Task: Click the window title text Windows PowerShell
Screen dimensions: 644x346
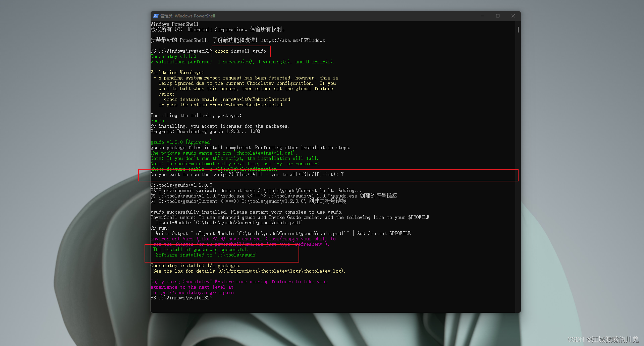Action: coord(187,16)
